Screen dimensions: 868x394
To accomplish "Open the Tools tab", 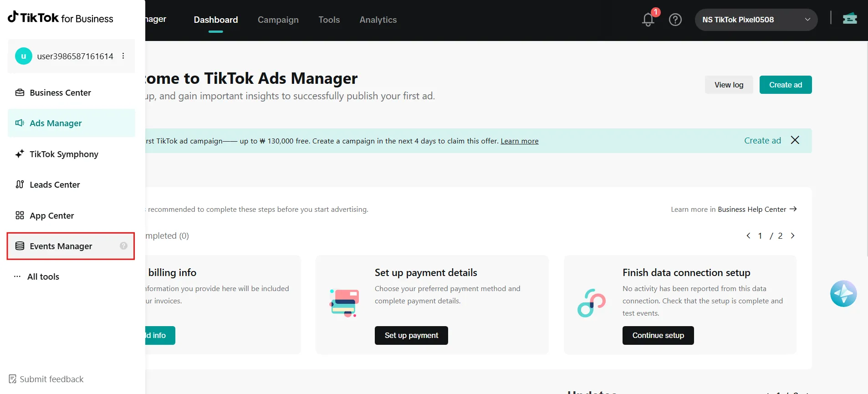I will pyautogui.click(x=329, y=20).
